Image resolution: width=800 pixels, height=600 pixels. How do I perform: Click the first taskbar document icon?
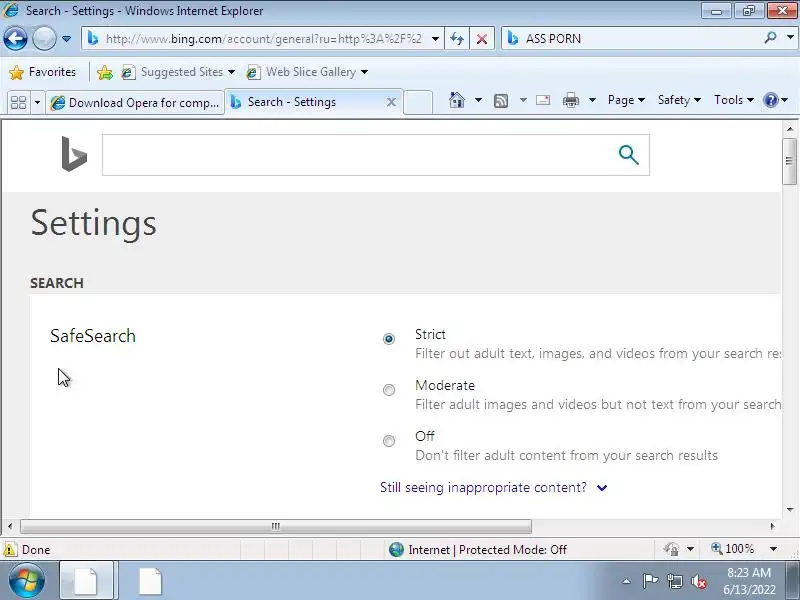(86, 581)
